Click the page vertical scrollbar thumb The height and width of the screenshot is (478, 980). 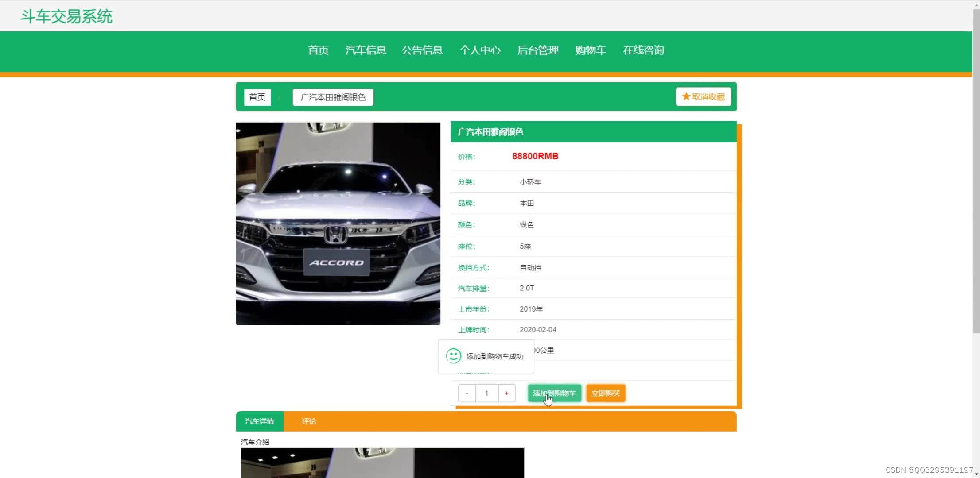tap(976, 170)
